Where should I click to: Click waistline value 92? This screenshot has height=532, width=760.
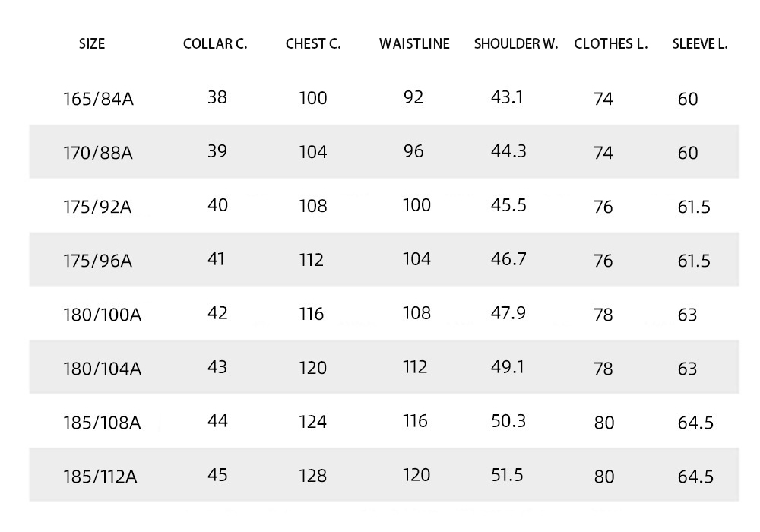pyautogui.click(x=413, y=97)
